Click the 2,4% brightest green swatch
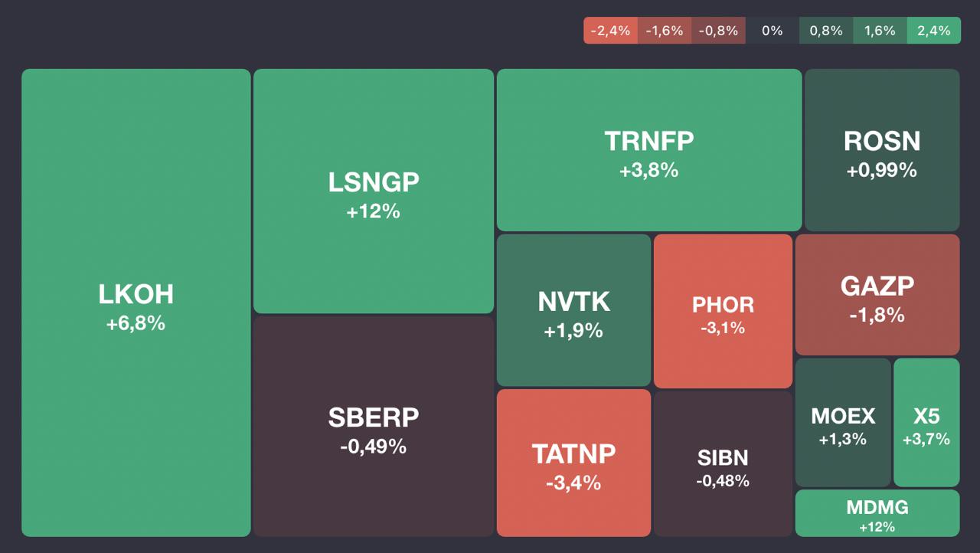 point(934,31)
